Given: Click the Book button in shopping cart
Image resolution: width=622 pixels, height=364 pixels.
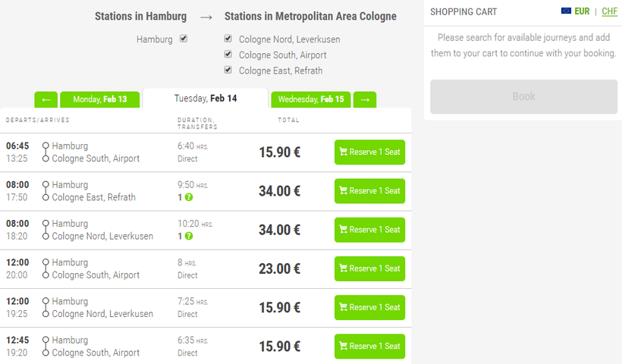Looking at the screenshot, I should click(523, 96).
